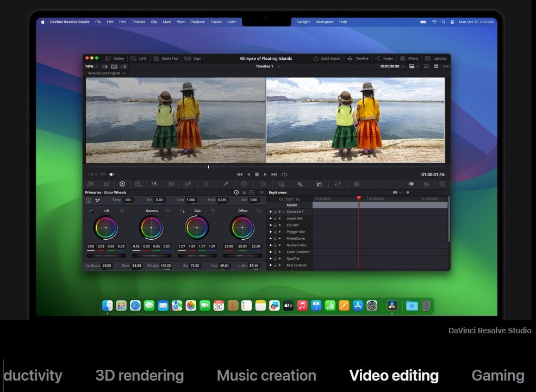Mute the viewer audio speaker

[x=112, y=175]
